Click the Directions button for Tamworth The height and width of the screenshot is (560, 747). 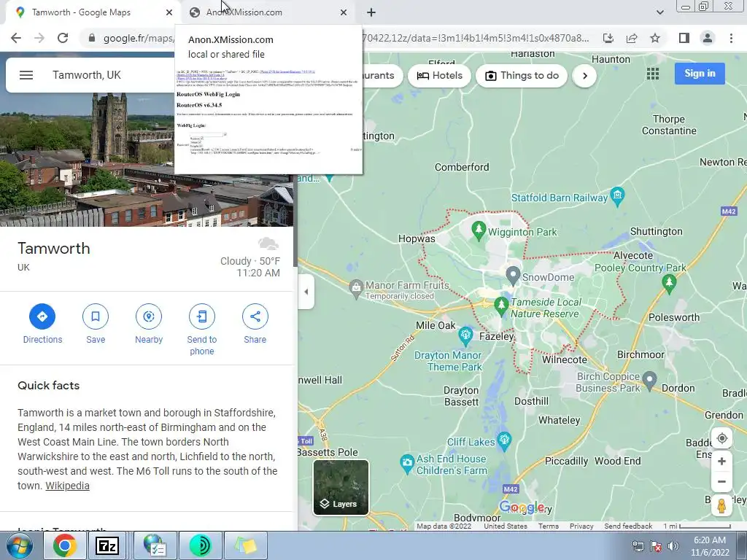pos(42,324)
